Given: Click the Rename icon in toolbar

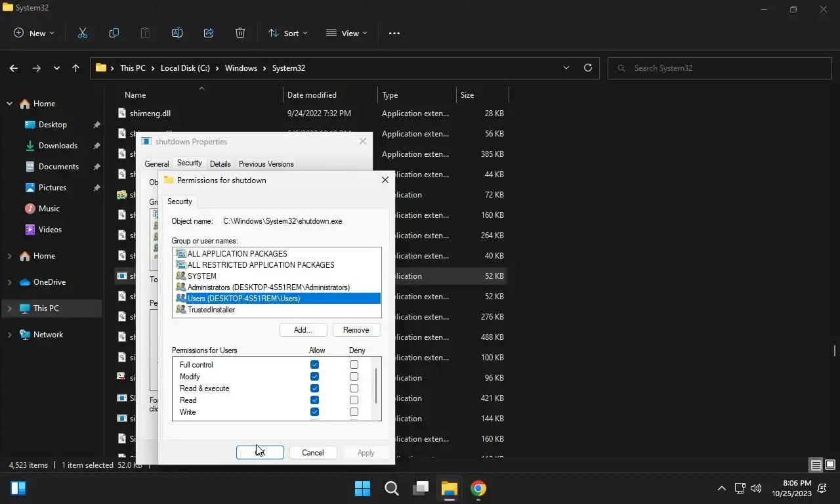Looking at the screenshot, I should pos(177,33).
